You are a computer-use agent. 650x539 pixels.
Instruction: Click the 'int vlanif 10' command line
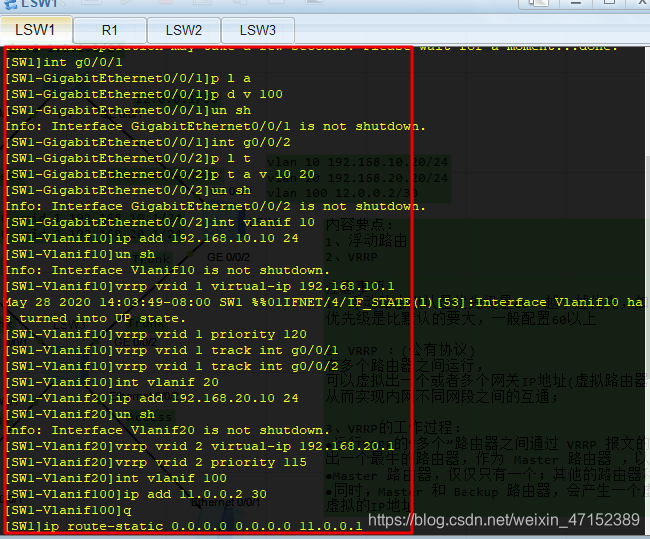coord(160,223)
